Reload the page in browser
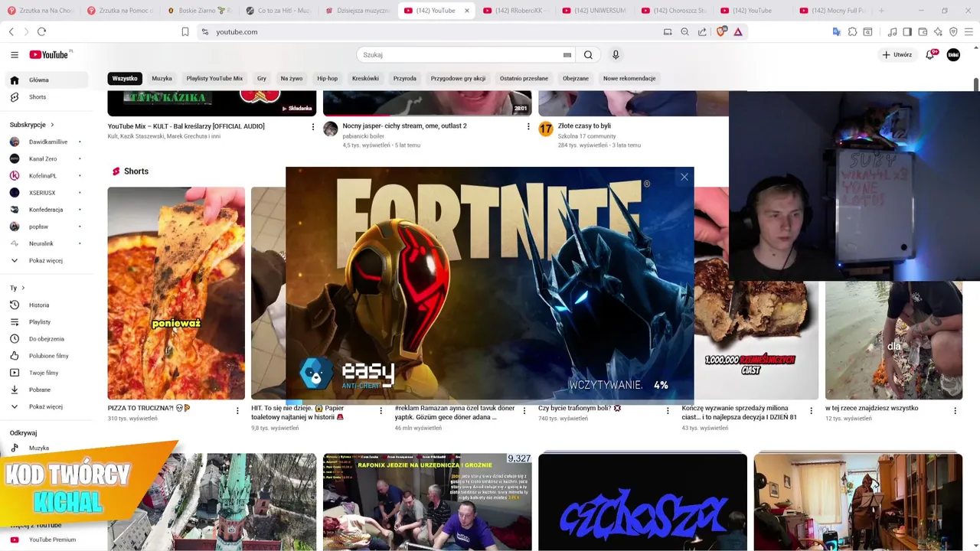980x551 pixels. (x=41, y=31)
